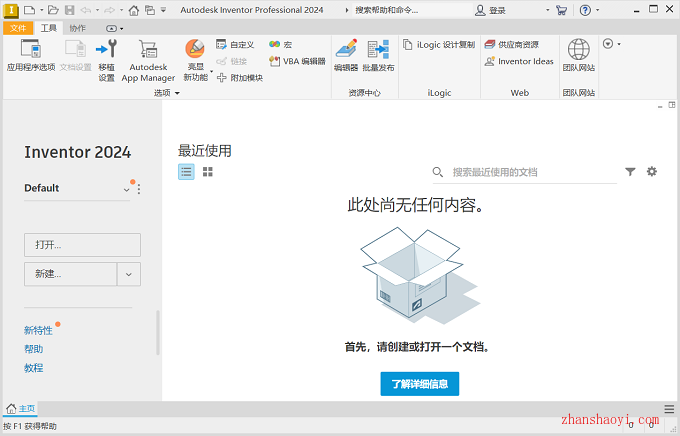Open the Tutorials (教程) link
The width and height of the screenshot is (680, 436).
point(33,368)
